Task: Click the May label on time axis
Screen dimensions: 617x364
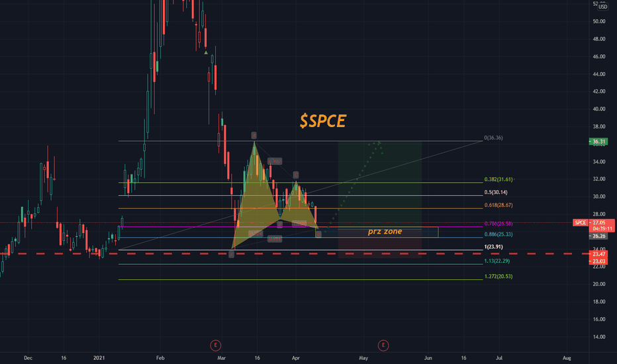Action: click(363, 358)
